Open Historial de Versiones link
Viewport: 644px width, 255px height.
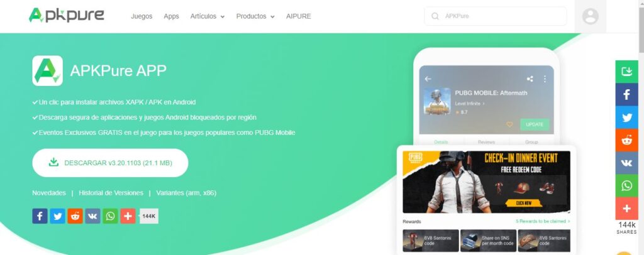click(111, 193)
